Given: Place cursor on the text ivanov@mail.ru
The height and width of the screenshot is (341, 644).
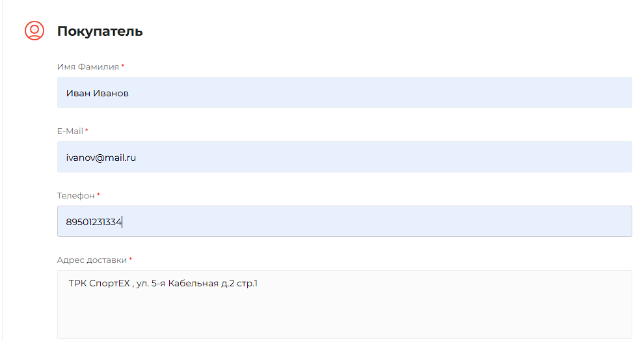Looking at the screenshot, I should [100, 157].
